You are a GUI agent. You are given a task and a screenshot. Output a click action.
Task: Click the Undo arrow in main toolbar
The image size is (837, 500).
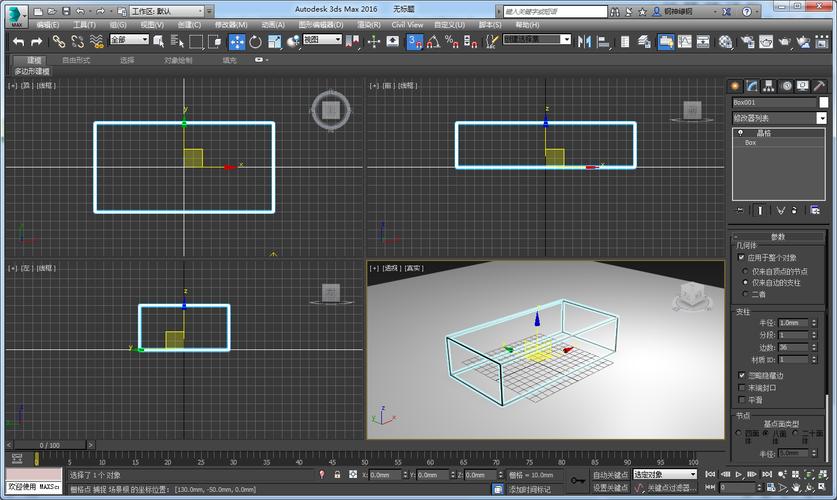[18, 41]
